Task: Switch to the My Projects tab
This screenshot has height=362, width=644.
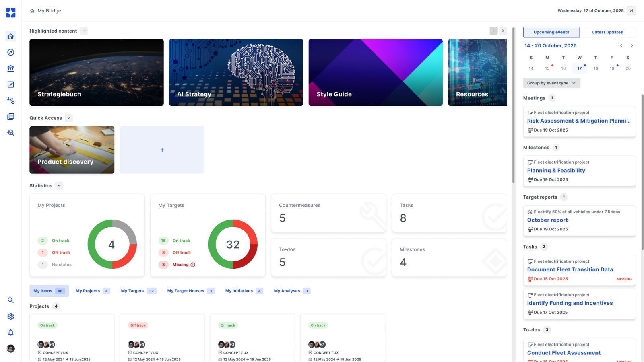Action: [x=93, y=291]
